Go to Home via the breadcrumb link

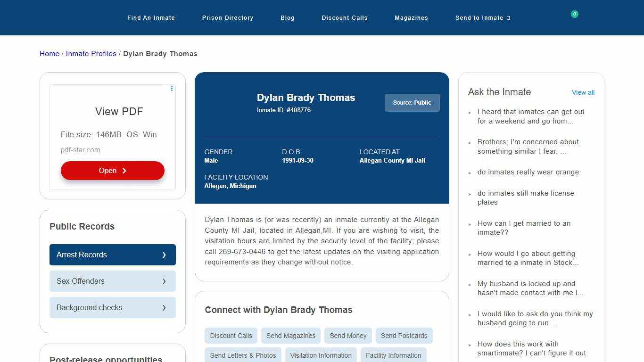(x=49, y=53)
